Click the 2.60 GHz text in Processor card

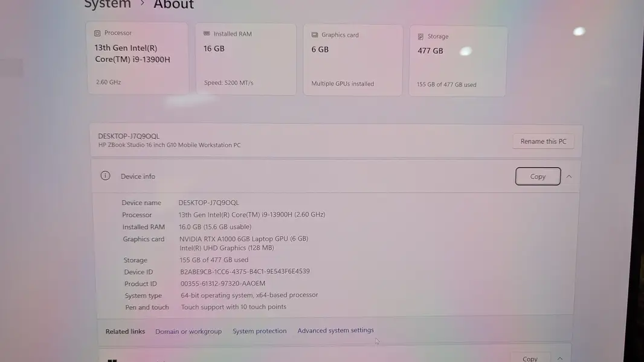[x=108, y=82]
